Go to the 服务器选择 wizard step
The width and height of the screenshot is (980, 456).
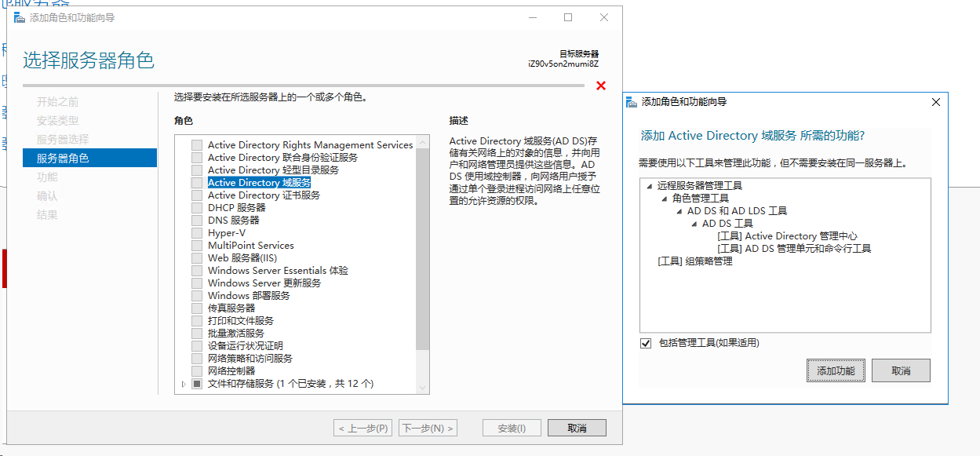(x=63, y=139)
